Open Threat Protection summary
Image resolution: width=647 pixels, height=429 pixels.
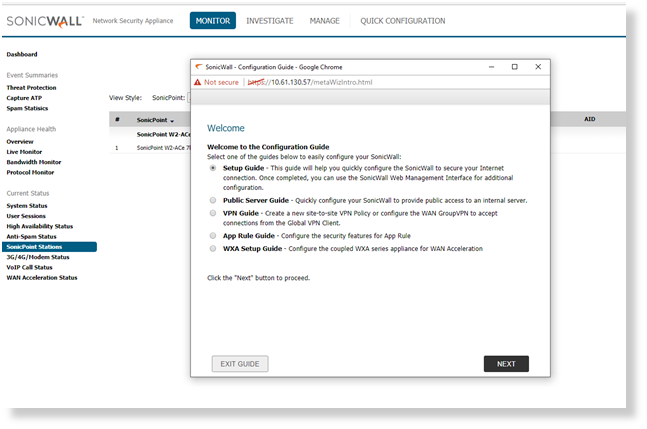pos(31,88)
